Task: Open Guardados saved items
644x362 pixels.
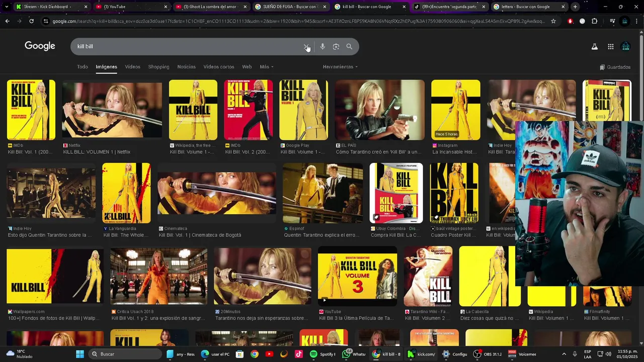Action: [x=615, y=67]
